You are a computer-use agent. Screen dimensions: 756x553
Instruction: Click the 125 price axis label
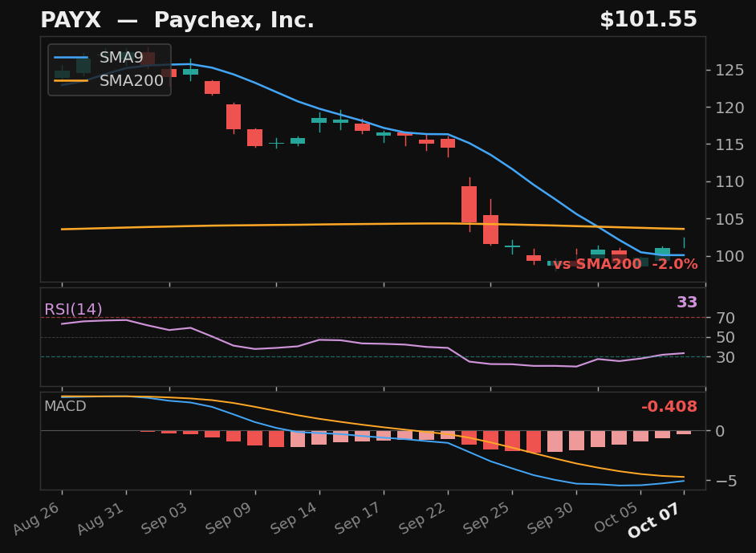click(x=730, y=71)
